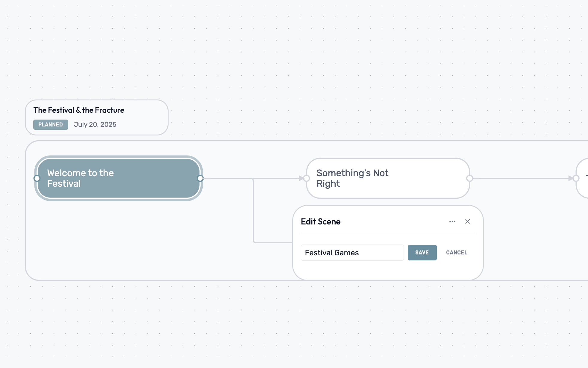Click the arrow entering the rightmost partial node
This screenshot has height=368, width=588.
pyautogui.click(x=571, y=178)
